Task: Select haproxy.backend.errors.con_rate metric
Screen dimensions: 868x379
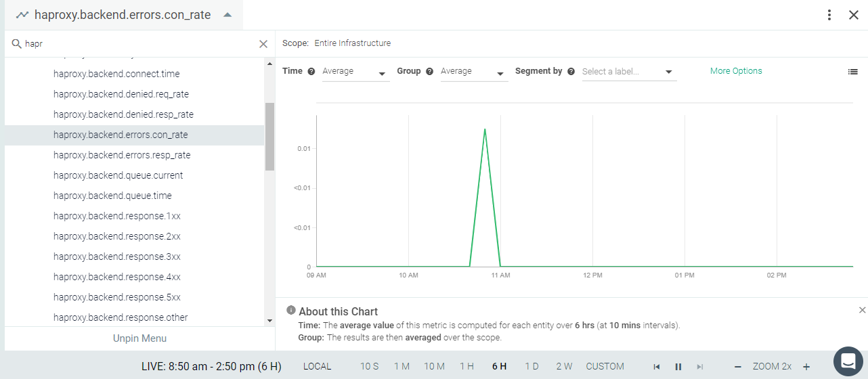Action: point(134,135)
